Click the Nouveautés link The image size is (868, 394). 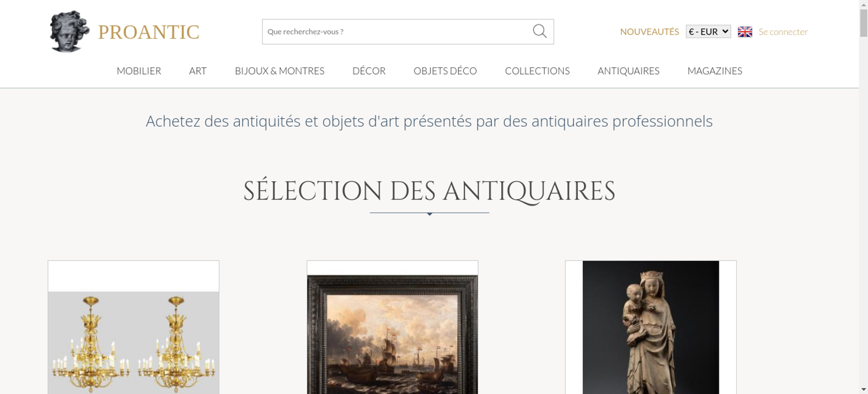point(649,32)
